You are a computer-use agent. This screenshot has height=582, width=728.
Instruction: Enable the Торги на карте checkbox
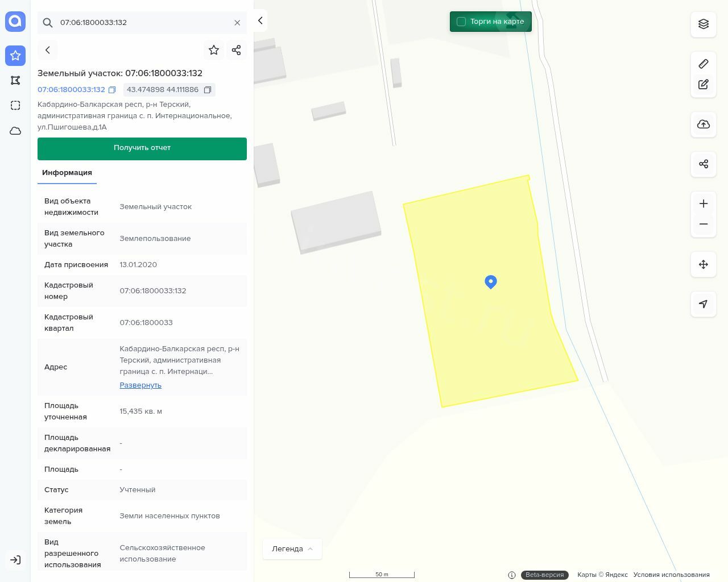[461, 22]
